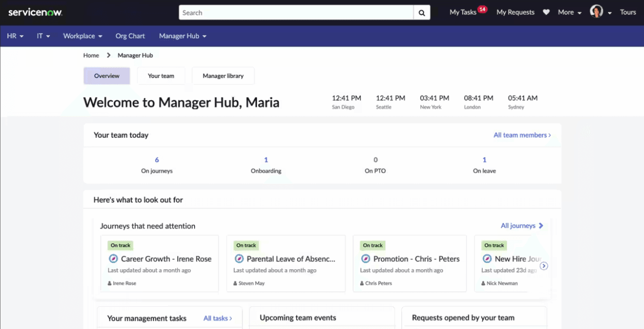Screen dimensions: 644x329
Task: Open user profile dropdown arrow
Action: pyautogui.click(x=609, y=13)
